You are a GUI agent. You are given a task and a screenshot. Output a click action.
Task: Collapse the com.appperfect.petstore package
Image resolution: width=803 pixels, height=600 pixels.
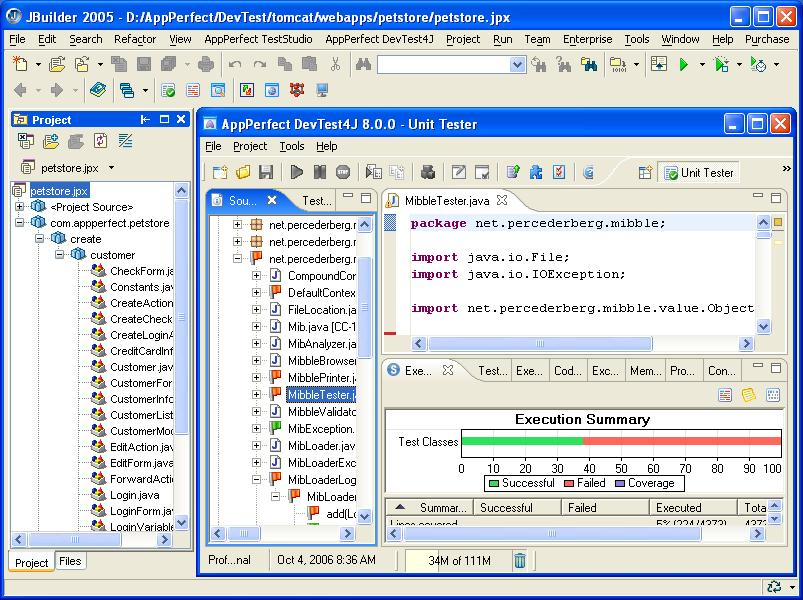point(19,223)
